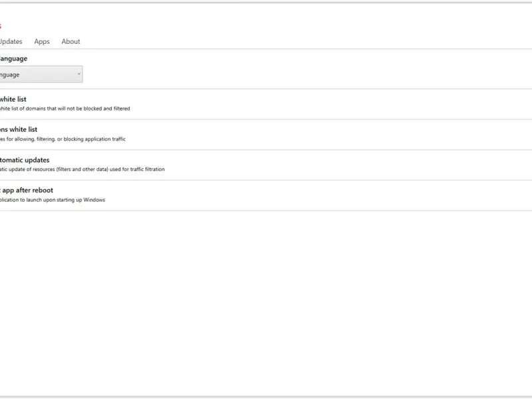The image size is (532, 399).
Task: Open the domains white list setting
Action: [199, 104]
